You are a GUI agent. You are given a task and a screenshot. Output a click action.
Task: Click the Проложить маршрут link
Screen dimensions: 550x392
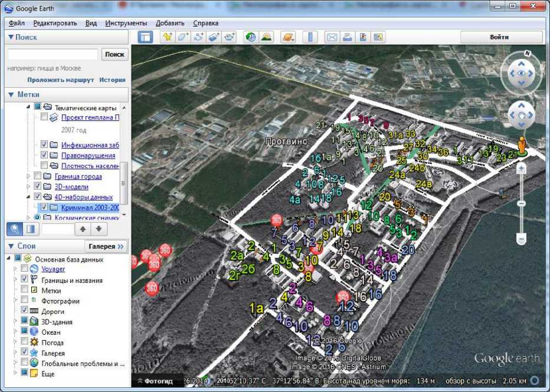pyautogui.click(x=61, y=80)
